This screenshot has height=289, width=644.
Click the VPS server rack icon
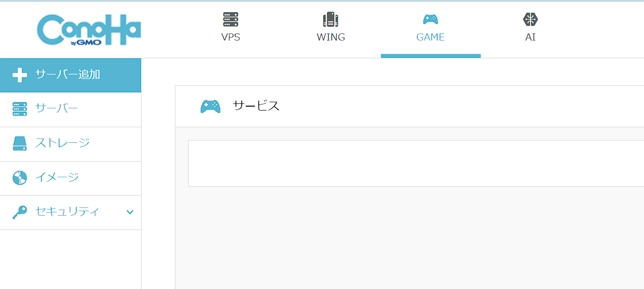(231, 19)
